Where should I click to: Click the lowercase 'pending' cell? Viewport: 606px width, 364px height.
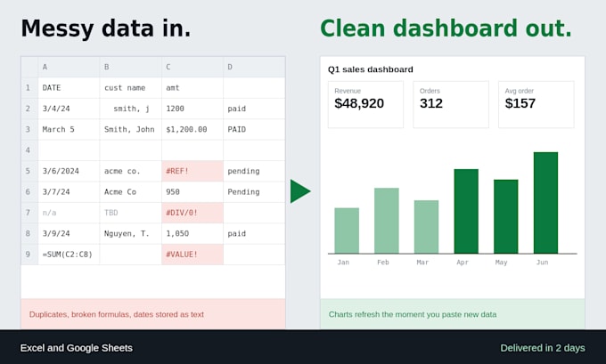click(254, 171)
